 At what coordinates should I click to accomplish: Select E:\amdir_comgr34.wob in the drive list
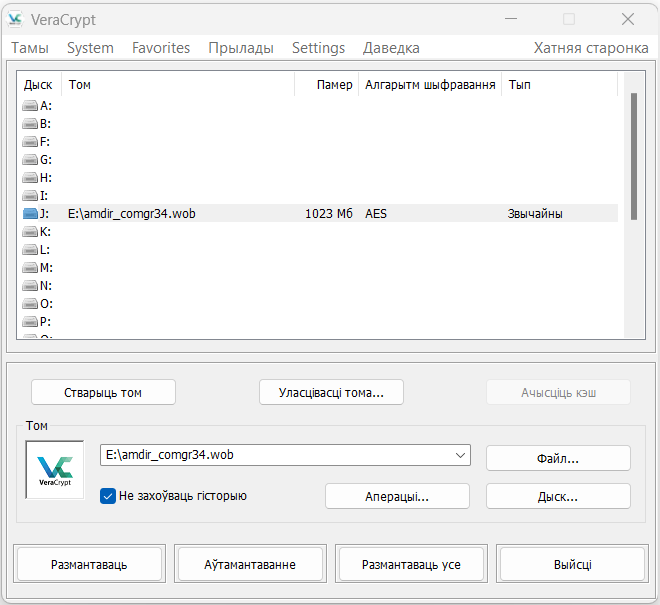pyautogui.click(x=132, y=214)
